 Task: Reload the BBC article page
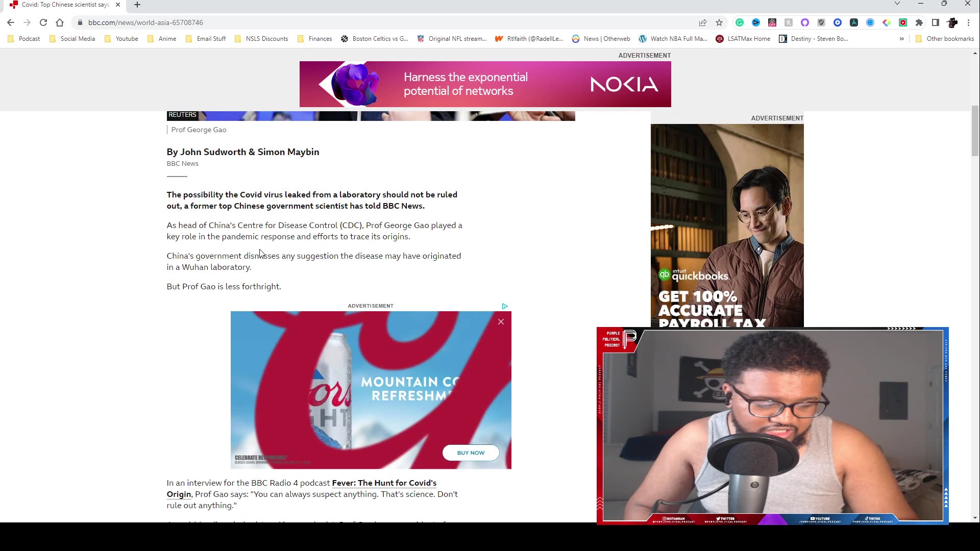[43, 22]
